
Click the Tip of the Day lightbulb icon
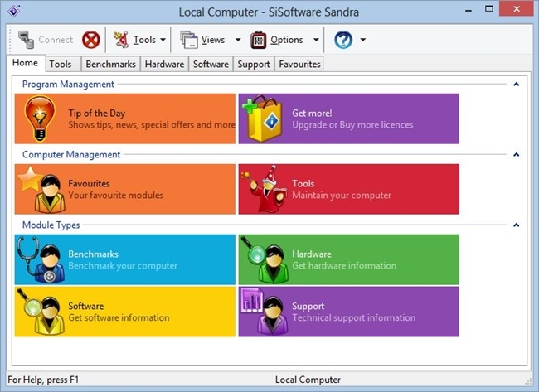40,119
